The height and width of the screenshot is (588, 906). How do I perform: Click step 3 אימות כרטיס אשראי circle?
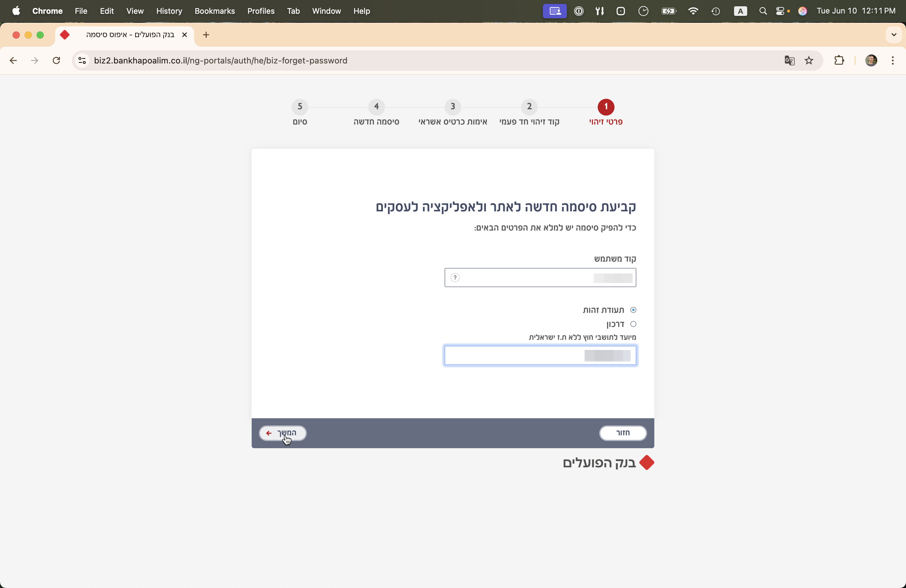(453, 107)
